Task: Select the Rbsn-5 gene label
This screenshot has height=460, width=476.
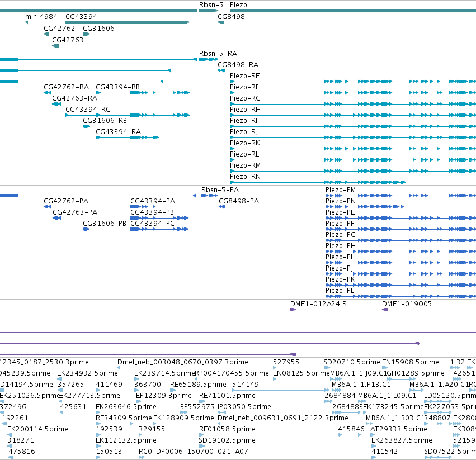Action: pos(211,5)
